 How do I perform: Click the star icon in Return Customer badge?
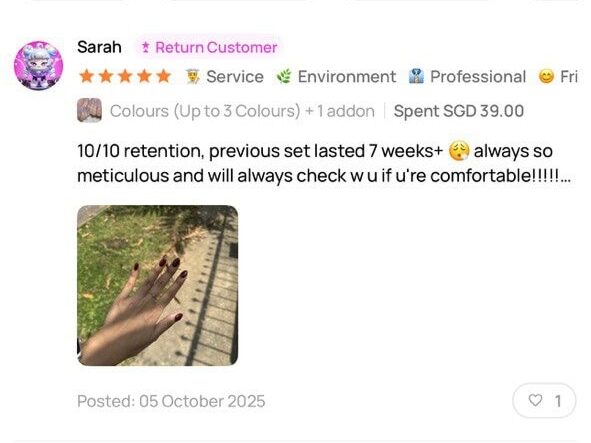(145, 48)
